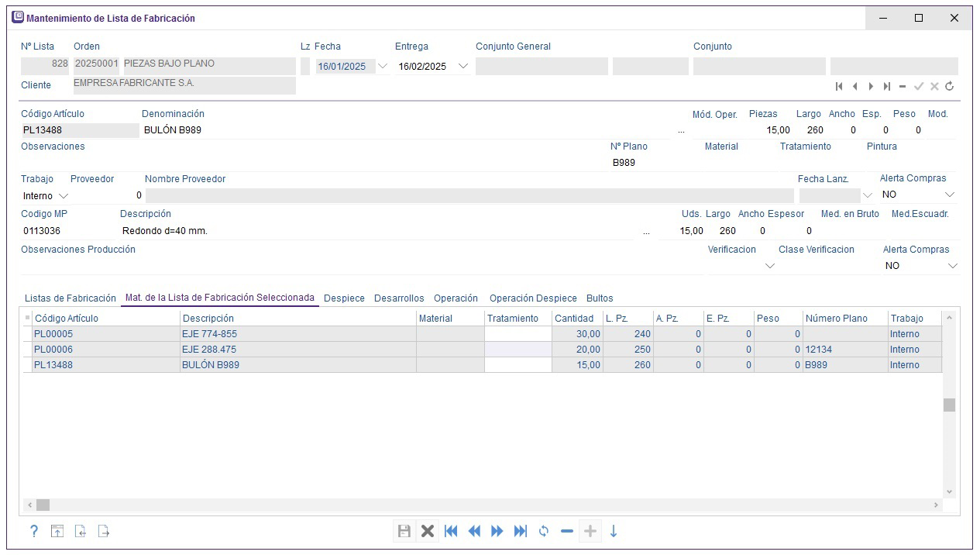Click the top navigator refresh icon

coord(950,87)
